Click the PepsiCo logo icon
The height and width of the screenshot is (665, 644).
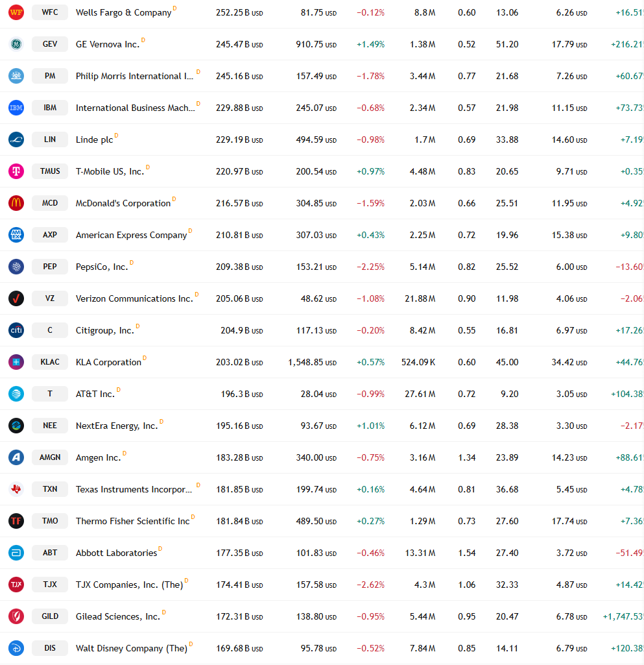(16, 267)
